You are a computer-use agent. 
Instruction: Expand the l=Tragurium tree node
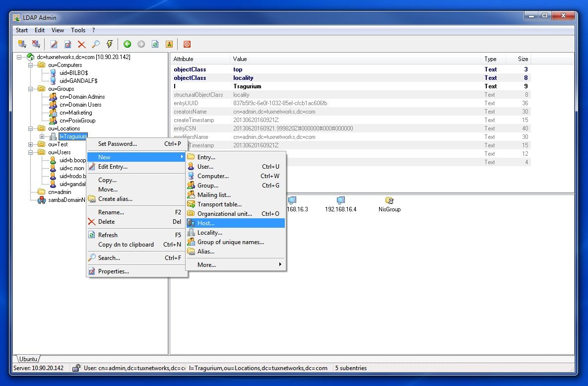(42, 136)
